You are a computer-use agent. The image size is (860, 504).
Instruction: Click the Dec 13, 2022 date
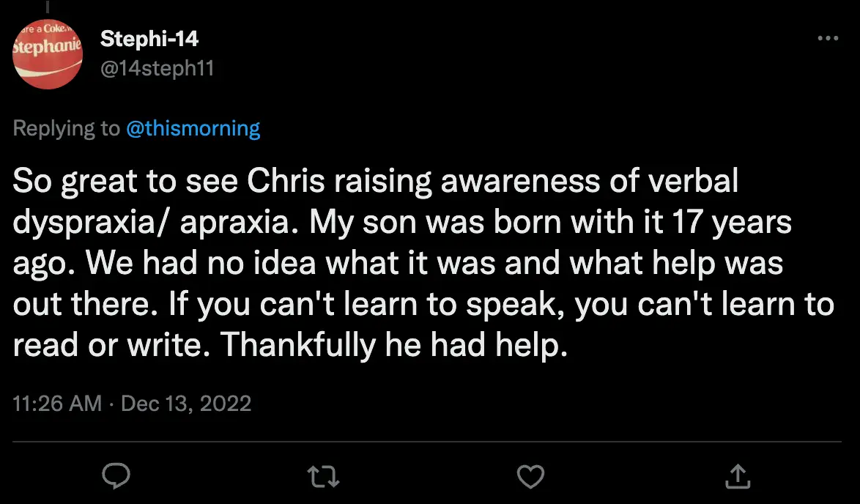pyautogui.click(x=186, y=403)
